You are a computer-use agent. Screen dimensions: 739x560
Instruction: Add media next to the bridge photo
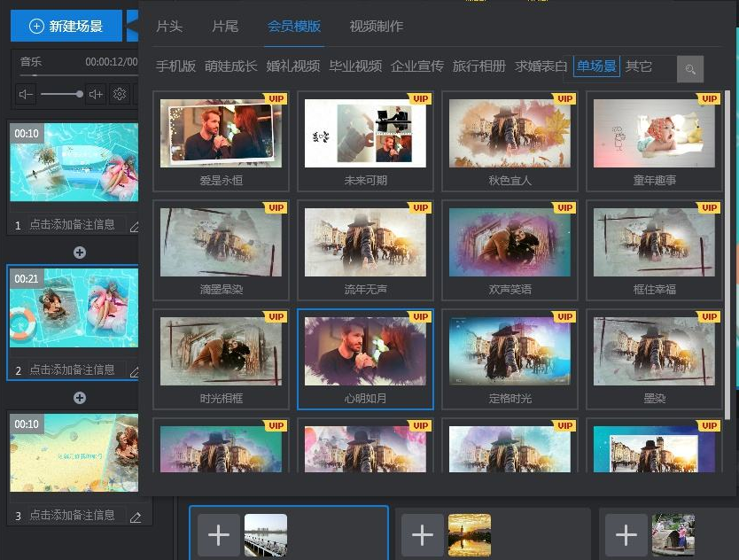point(219,535)
